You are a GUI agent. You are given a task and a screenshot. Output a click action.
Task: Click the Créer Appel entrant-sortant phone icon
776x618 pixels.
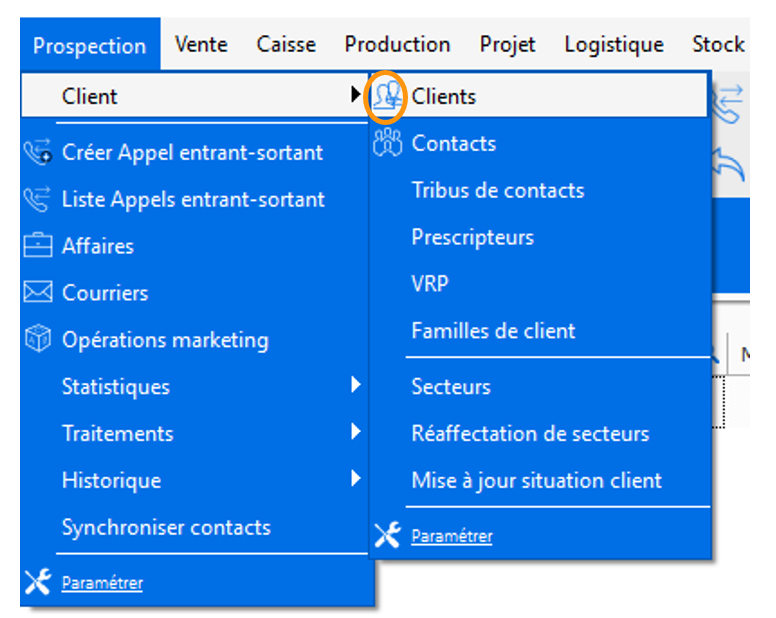pyautogui.click(x=37, y=153)
